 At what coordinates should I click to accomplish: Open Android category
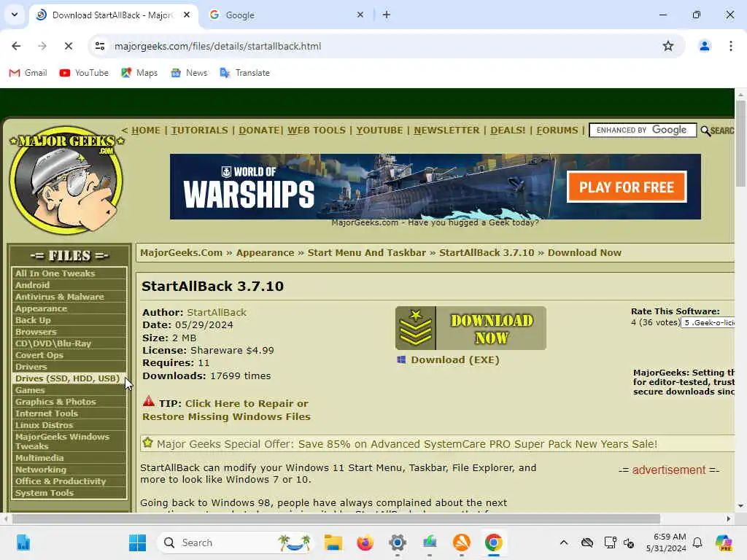tap(69, 285)
